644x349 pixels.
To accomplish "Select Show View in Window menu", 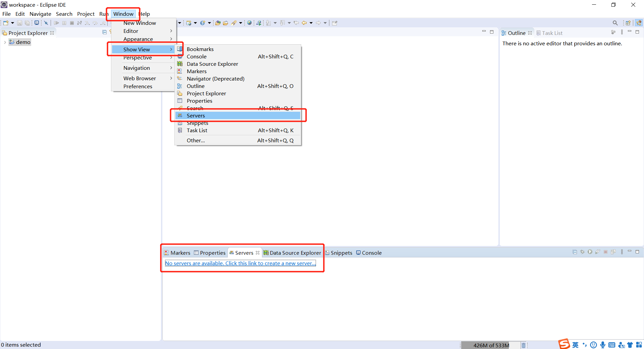I will (x=144, y=49).
